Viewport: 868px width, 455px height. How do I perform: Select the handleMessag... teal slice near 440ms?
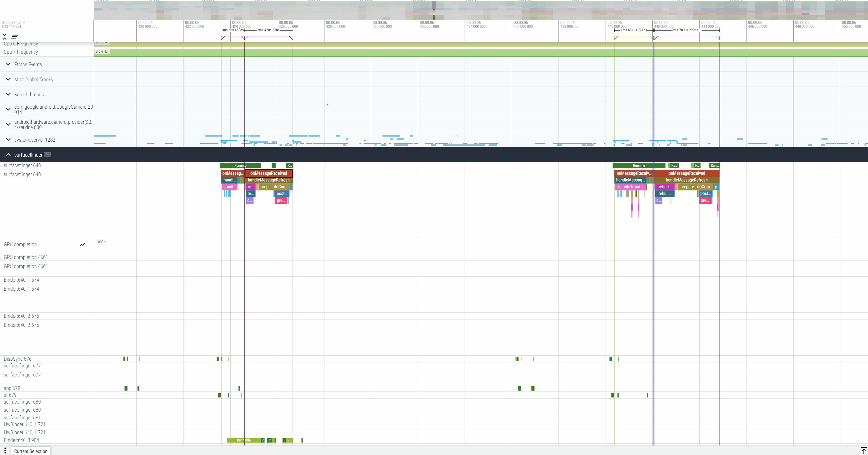[630, 180]
